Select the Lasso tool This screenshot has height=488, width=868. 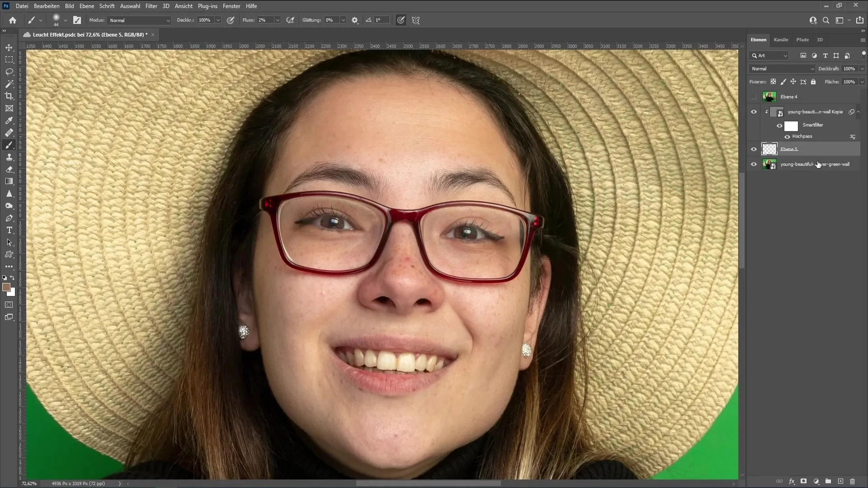click(9, 71)
